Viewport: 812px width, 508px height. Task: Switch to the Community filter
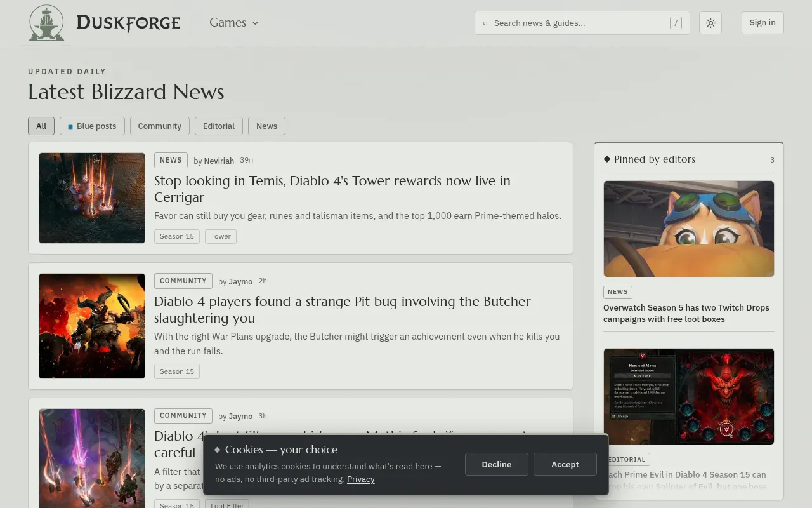[x=160, y=126]
